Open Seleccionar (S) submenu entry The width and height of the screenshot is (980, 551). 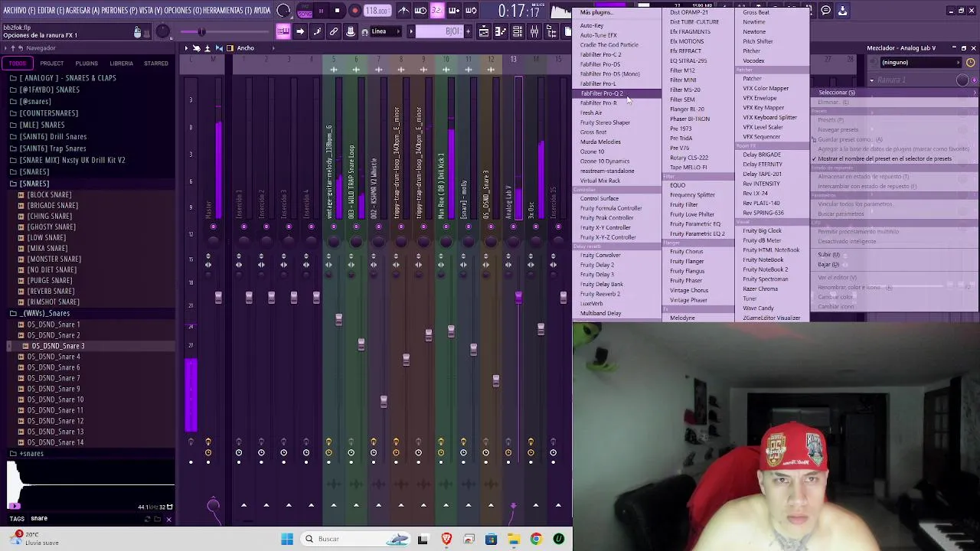coord(896,93)
